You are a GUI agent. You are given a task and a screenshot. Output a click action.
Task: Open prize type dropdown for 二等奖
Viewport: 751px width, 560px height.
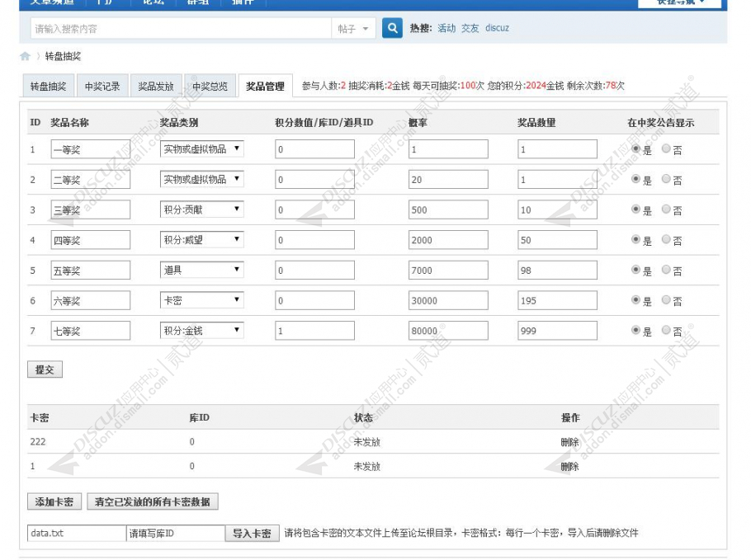(201, 179)
